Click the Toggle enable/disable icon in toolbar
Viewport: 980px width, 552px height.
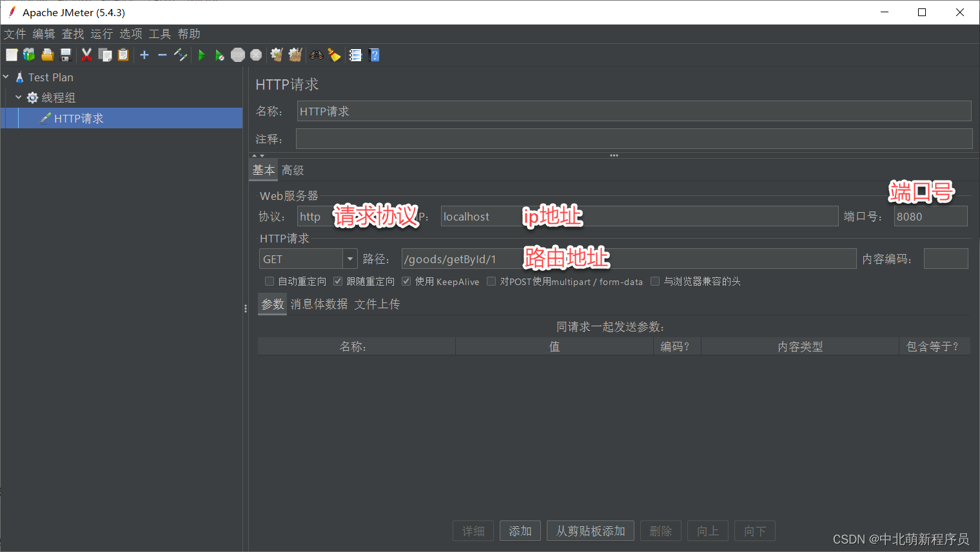coord(181,55)
